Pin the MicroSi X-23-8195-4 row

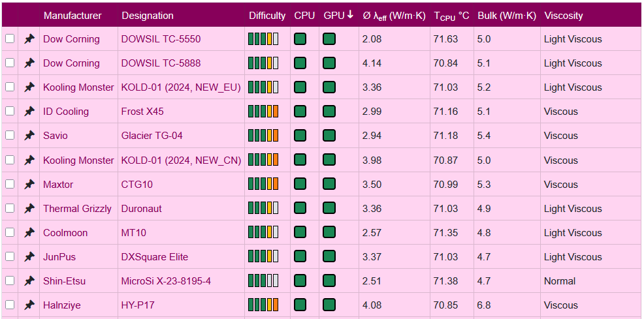(x=29, y=281)
